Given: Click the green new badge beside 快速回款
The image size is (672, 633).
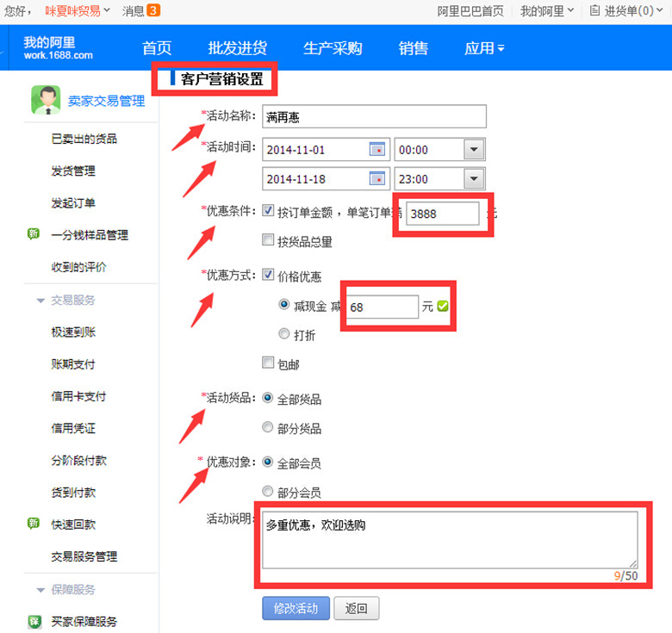Looking at the screenshot, I should (x=34, y=524).
